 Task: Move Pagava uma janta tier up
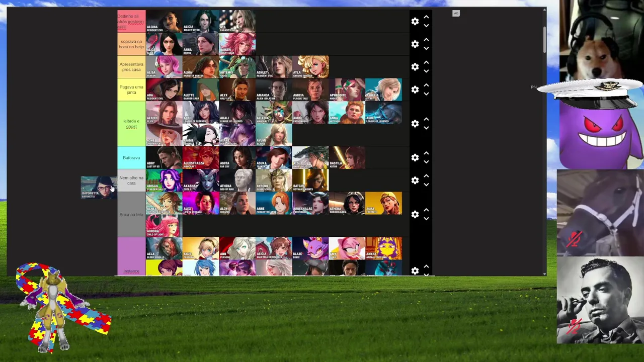[x=426, y=85]
